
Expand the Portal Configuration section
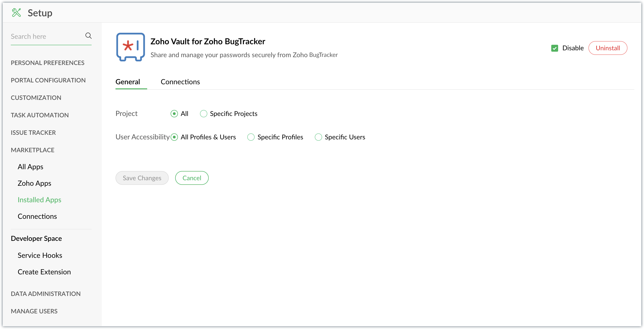point(48,80)
